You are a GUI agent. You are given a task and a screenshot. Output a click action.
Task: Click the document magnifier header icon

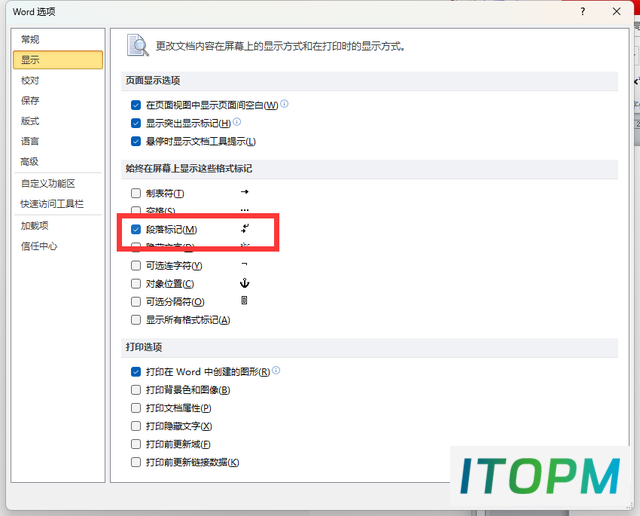pos(138,45)
